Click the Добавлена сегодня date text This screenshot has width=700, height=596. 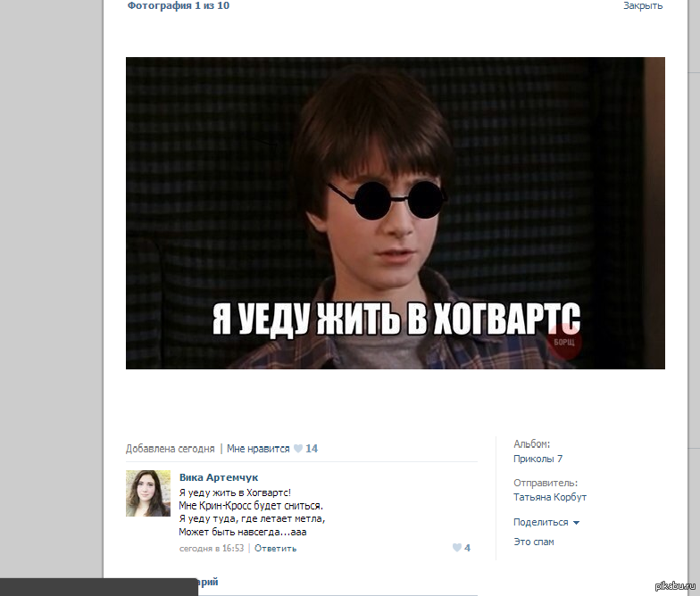coord(170,448)
